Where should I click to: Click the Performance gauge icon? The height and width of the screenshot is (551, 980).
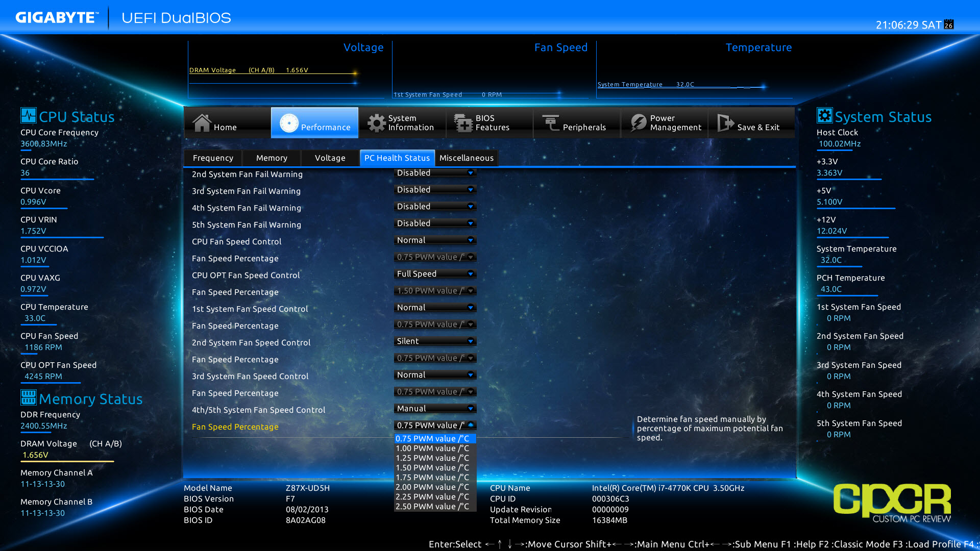tap(289, 123)
